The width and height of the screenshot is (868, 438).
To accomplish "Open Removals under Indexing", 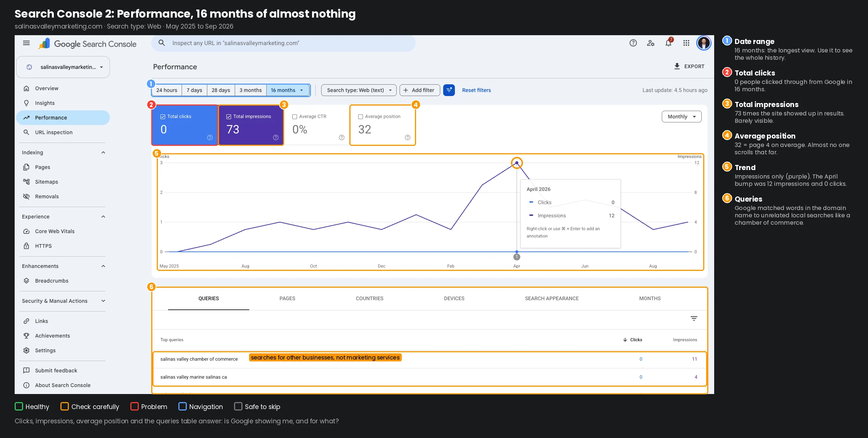I will click(63, 196).
